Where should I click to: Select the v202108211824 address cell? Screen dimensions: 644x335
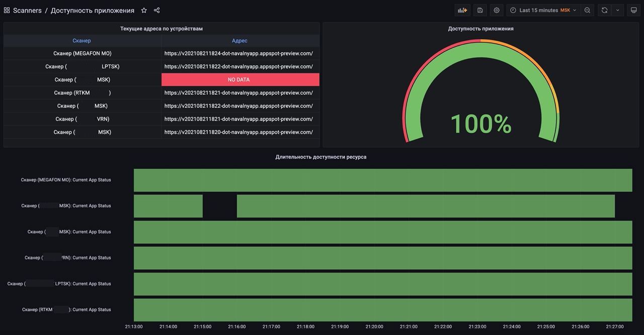240,53
